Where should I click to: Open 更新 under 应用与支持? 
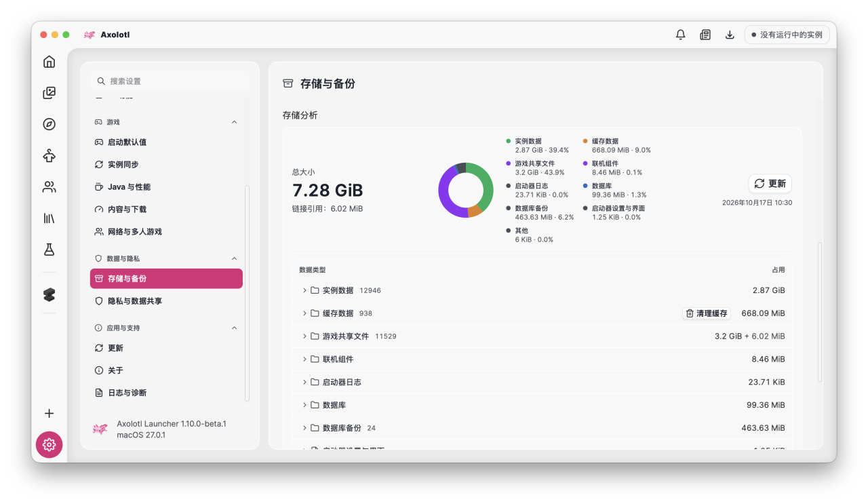(166, 348)
